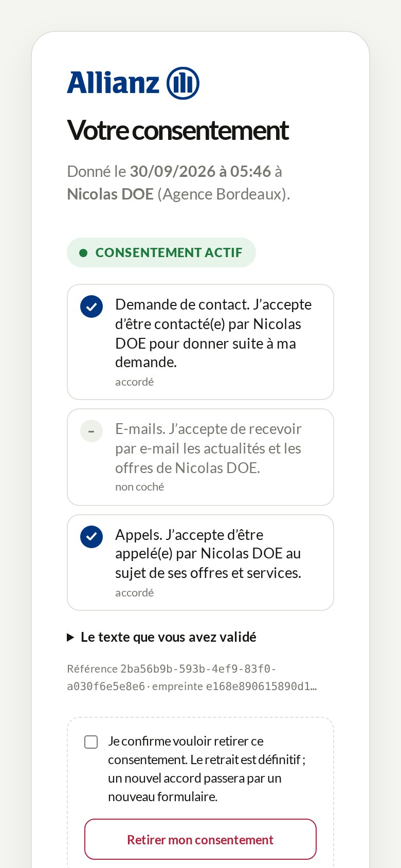Click the checkmark icon beside Appels consent
The height and width of the screenshot is (868, 401).
coord(92,537)
